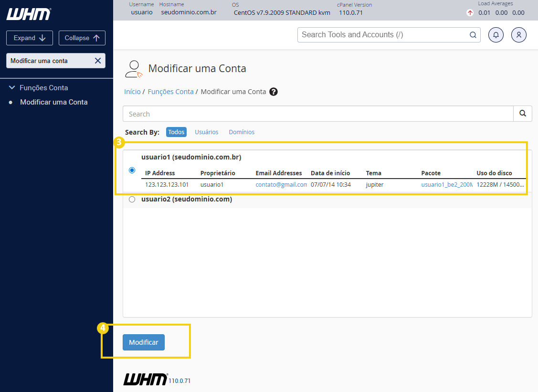The height and width of the screenshot is (392, 538).
Task: Go to Funções Conta breadcrumb link
Action: (170, 92)
